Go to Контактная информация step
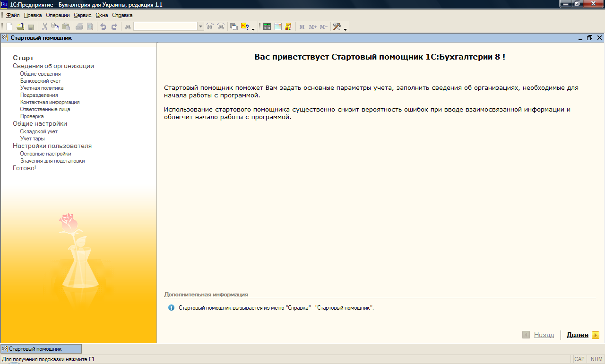This screenshot has width=605, height=364. click(x=50, y=102)
